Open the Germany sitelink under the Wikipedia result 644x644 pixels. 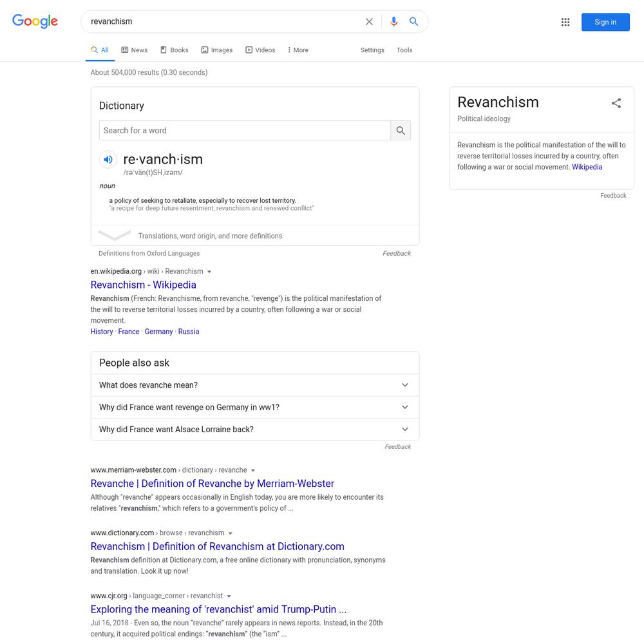[x=158, y=332]
